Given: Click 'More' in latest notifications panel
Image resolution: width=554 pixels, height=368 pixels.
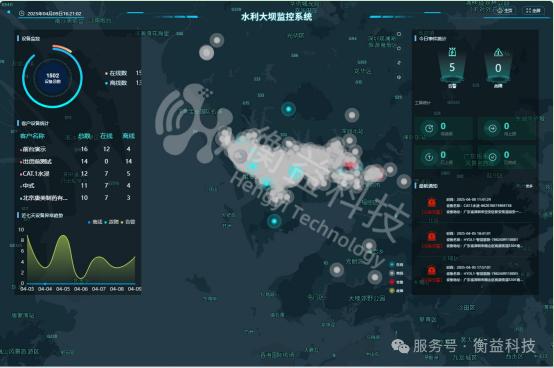Looking at the screenshot, I should (x=529, y=186).
